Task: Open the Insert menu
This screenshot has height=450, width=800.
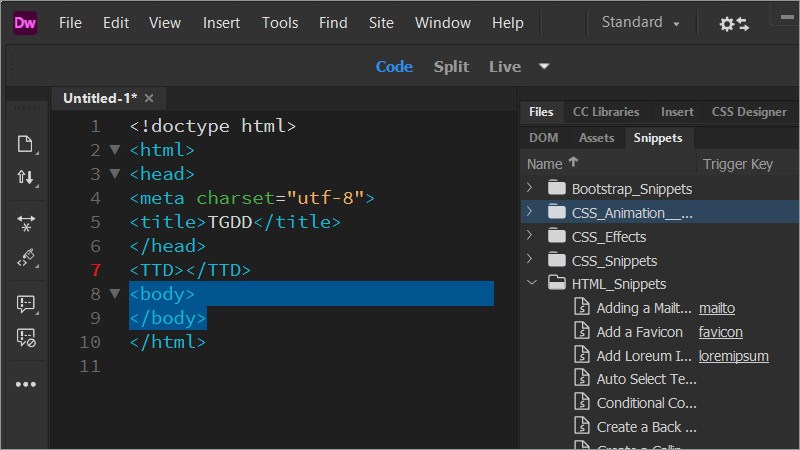Action: click(221, 23)
